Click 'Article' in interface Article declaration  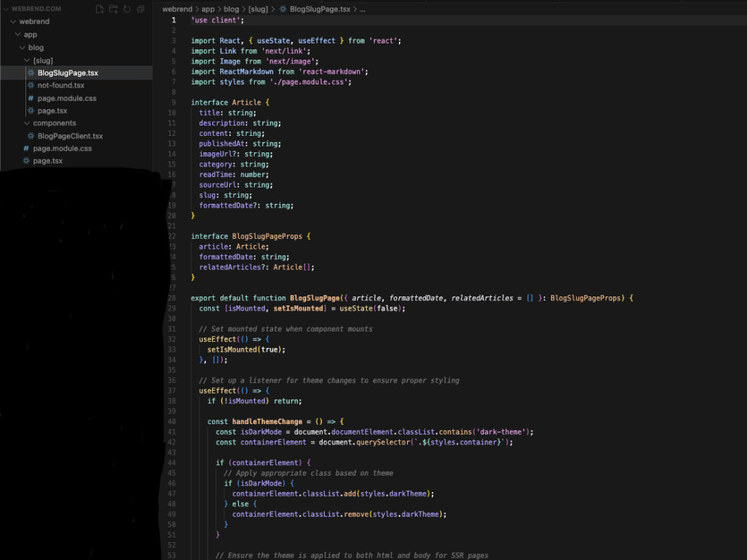coord(247,102)
